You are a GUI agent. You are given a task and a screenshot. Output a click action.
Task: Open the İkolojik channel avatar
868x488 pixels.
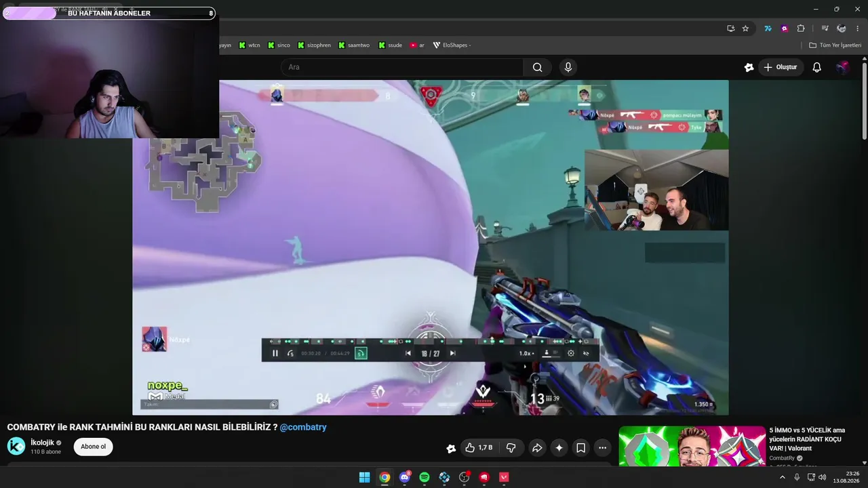pos(16,446)
